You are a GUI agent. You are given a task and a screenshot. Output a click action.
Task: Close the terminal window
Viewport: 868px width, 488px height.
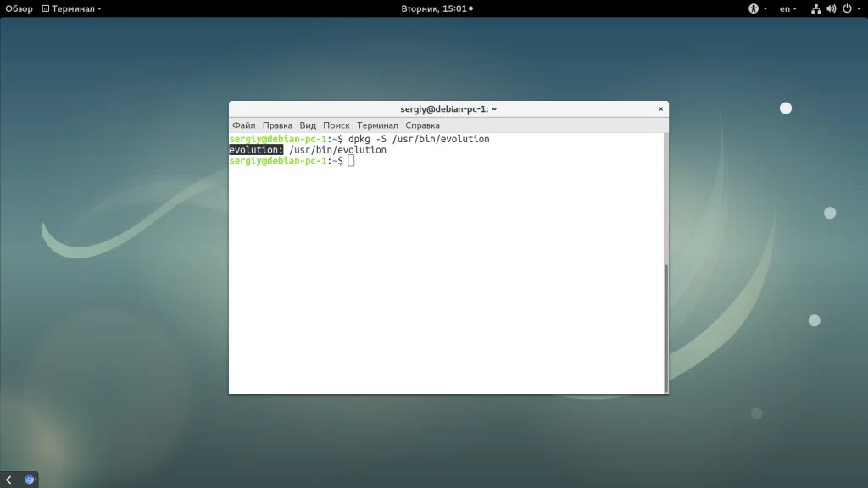660,109
